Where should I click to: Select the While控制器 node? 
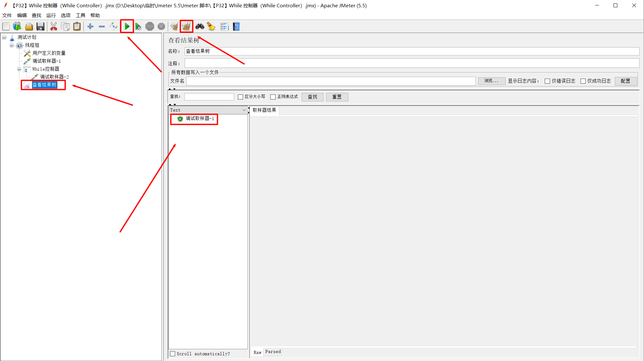point(45,69)
